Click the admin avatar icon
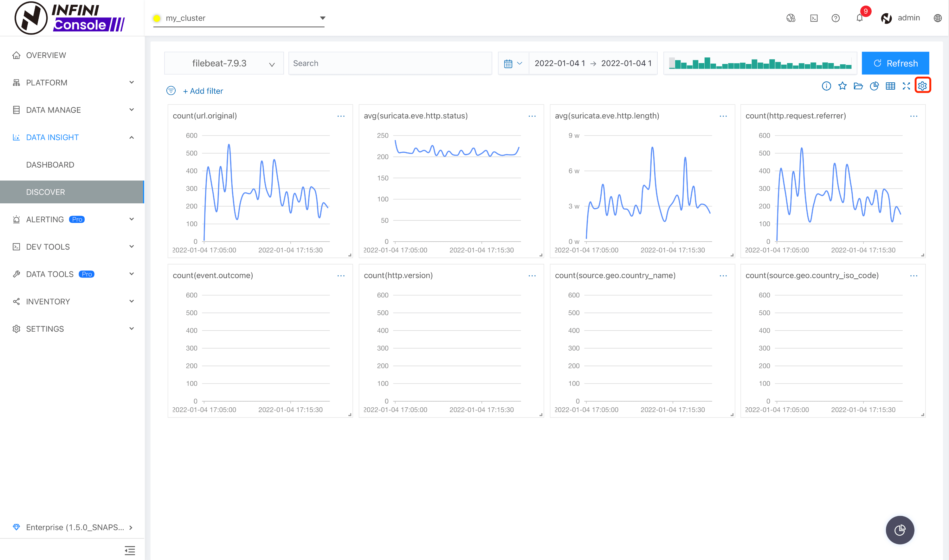949x560 pixels. point(886,18)
